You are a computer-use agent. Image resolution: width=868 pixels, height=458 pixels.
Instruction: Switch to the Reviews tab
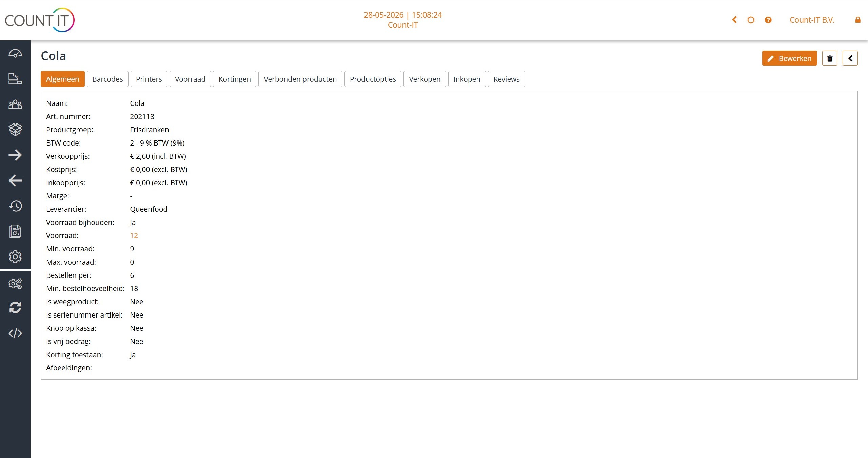(507, 79)
